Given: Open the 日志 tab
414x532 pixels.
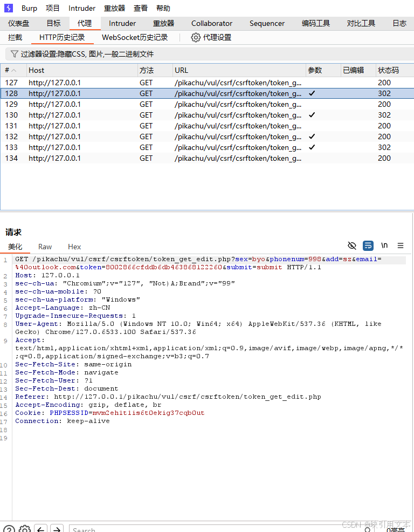Looking at the screenshot, I should (399, 23).
